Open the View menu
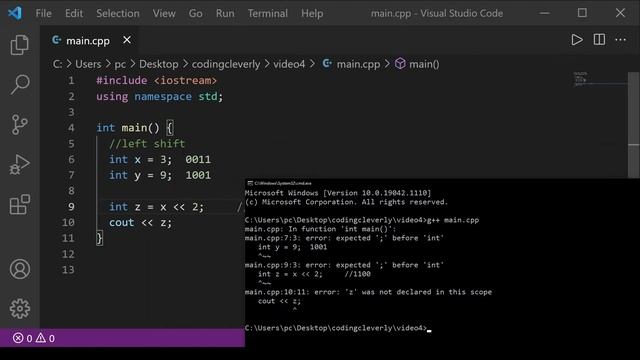This screenshot has height=360, width=640. (164, 13)
